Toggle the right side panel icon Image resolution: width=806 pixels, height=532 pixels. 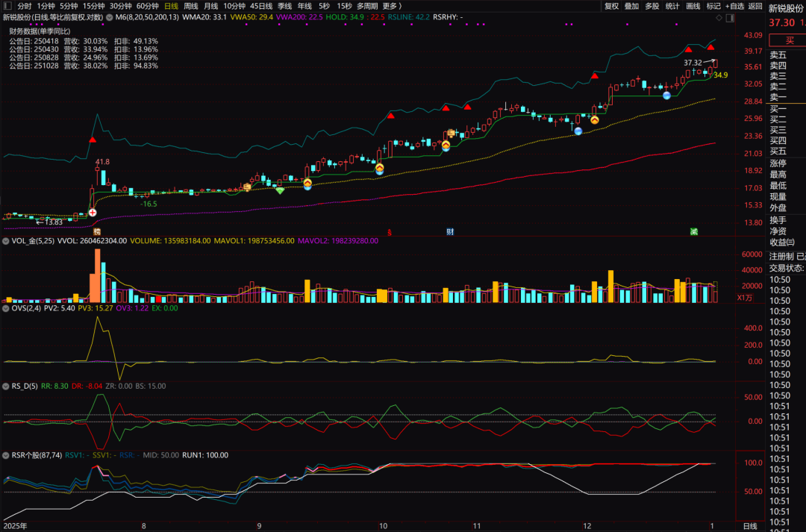pyautogui.click(x=730, y=17)
